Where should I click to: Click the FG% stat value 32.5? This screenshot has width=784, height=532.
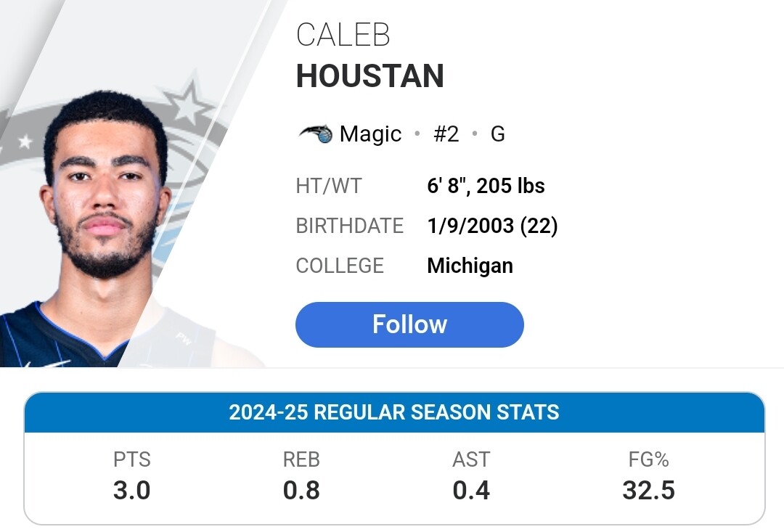[x=648, y=490]
